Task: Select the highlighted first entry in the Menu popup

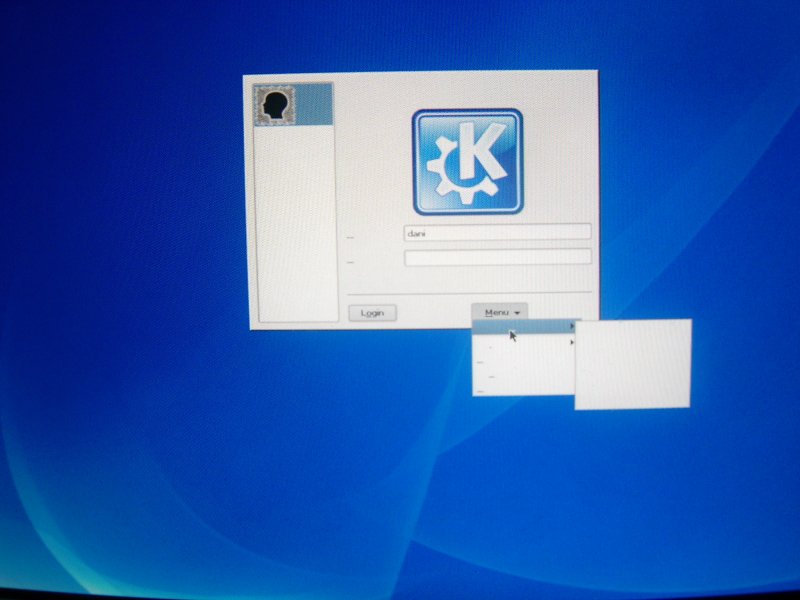Action: point(524,327)
